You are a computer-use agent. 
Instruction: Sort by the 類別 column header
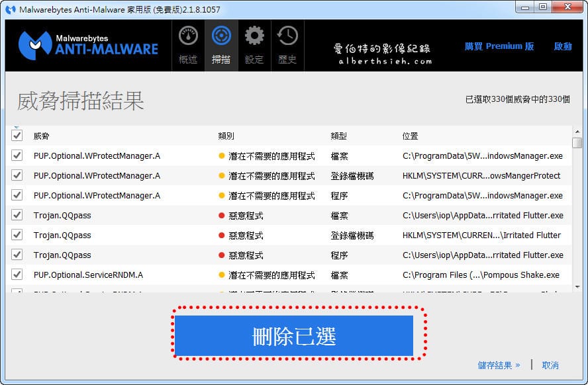click(226, 136)
